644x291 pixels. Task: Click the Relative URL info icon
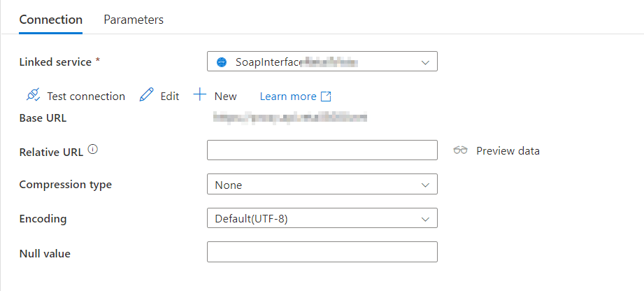(92, 149)
